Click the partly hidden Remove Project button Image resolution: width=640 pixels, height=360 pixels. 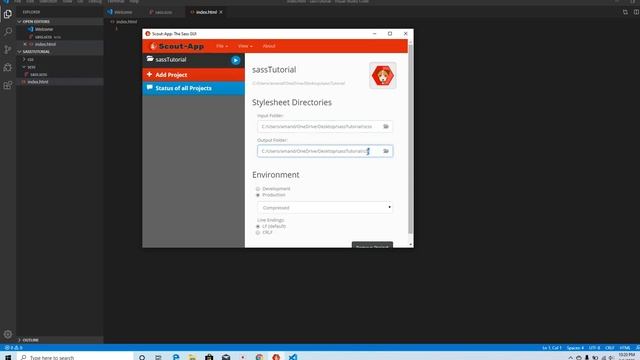click(x=372, y=245)
